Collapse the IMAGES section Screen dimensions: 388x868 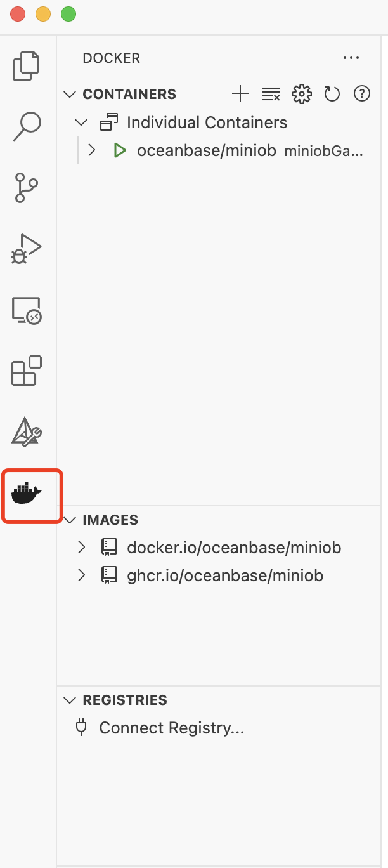click(69, 520)
